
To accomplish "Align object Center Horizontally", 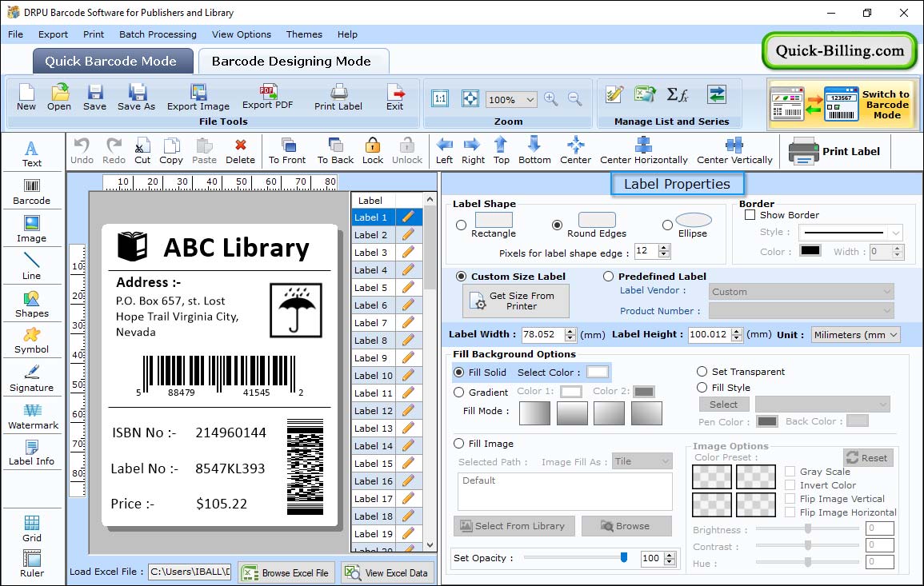I will click(644, 151).
